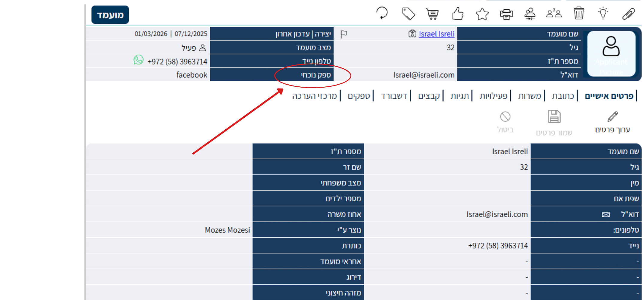Print candidate using the printer icon

pos(506,14)
